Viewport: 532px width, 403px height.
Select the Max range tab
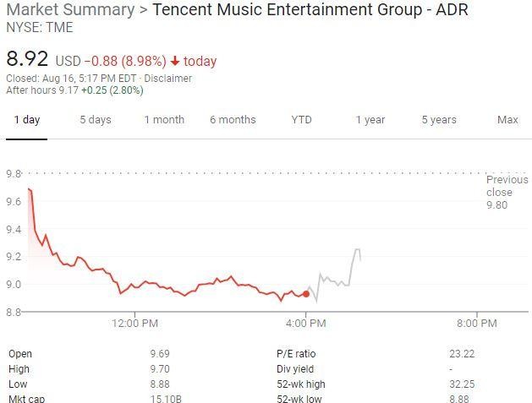pyautogui.click(x=507, y=119)
